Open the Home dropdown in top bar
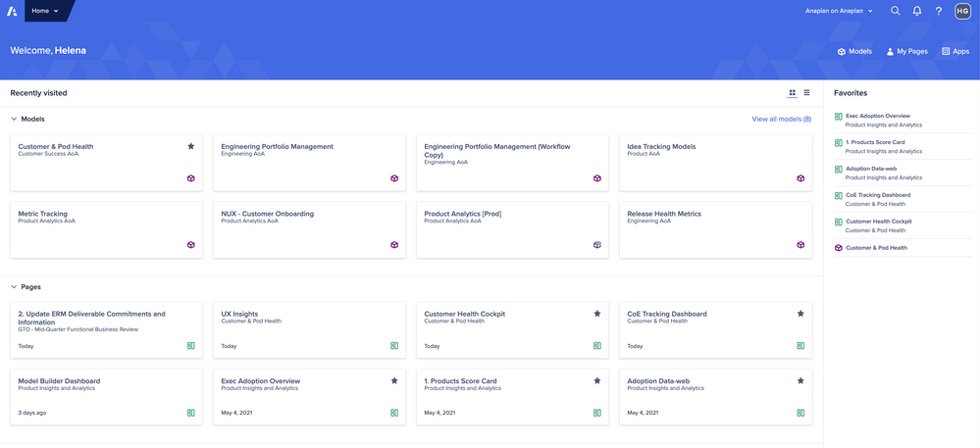Screen dimensions: 980x448 [46, 11]
